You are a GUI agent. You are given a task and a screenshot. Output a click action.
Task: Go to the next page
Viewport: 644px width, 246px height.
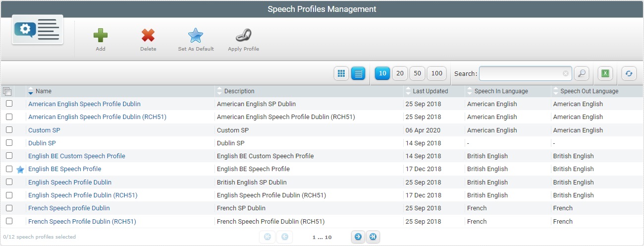point(358,237)
